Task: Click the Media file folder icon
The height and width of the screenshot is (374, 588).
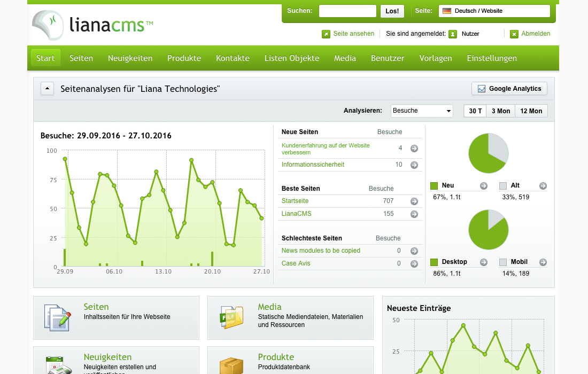Action: pos(231,317)
